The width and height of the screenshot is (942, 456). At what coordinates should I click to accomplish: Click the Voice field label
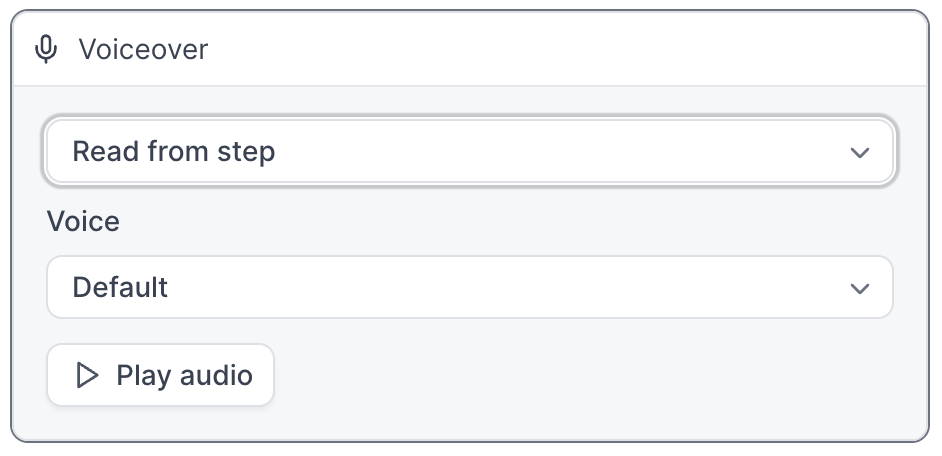coord(84,221)
